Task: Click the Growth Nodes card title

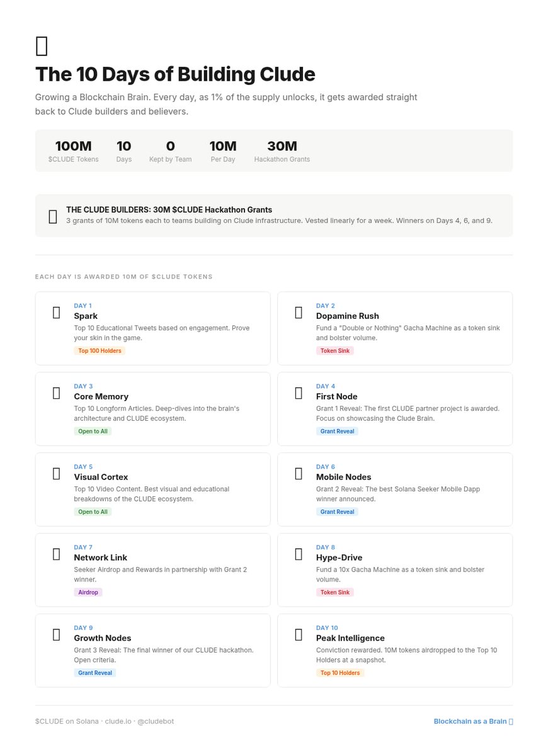Action: pyautogui.click(x=102, y=639)
